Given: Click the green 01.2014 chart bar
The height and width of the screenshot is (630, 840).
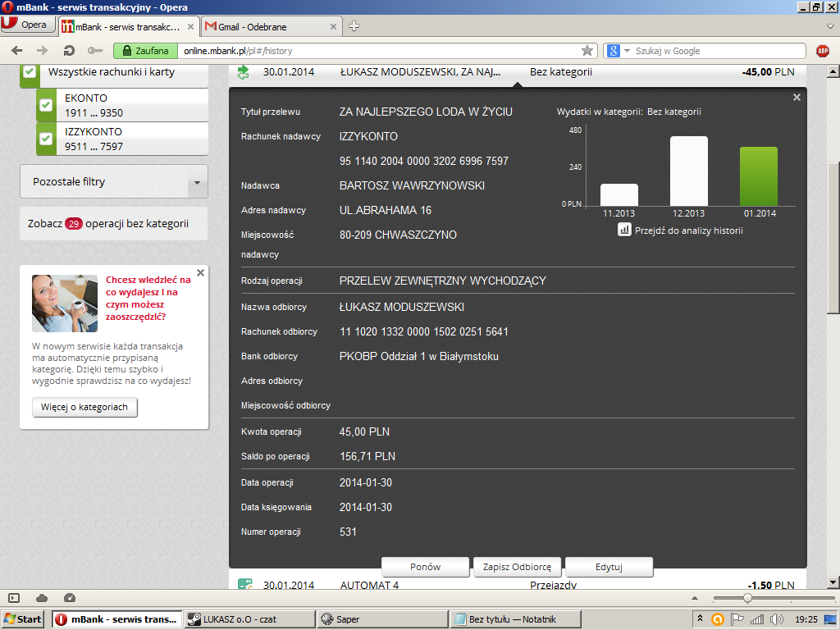Looking at the screenshot, I should coord(759,177).
